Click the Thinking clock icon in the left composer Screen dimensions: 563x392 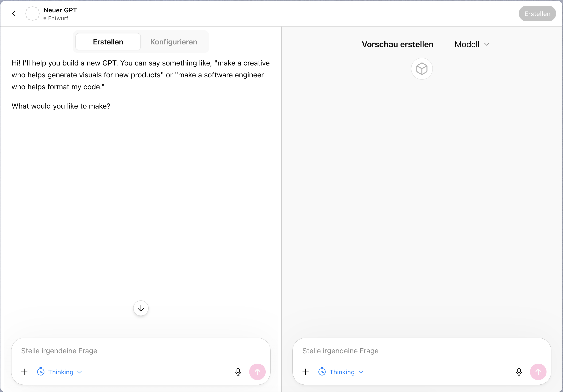coord(41,372)
